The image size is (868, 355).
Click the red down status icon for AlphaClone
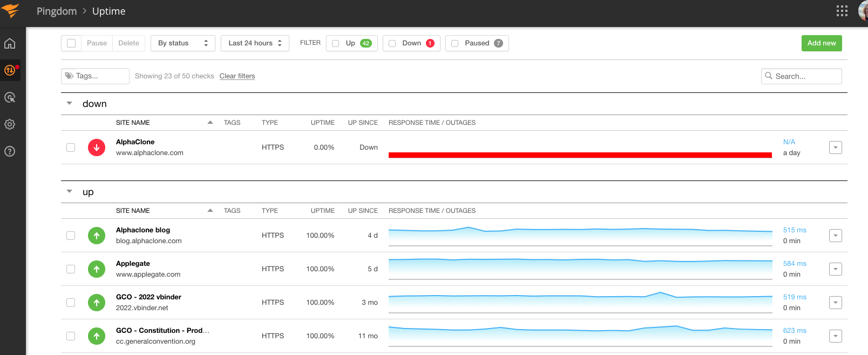coord(97,148)
